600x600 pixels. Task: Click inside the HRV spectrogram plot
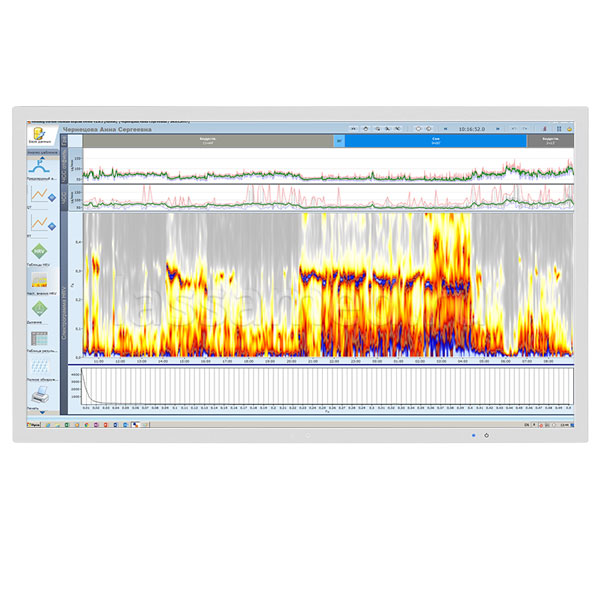tap(328, 285)
